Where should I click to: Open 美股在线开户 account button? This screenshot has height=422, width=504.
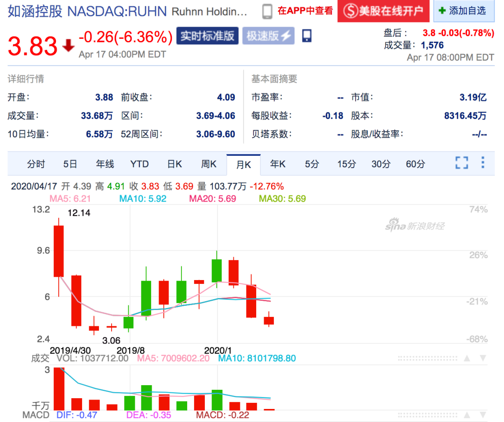click(384, 11)
